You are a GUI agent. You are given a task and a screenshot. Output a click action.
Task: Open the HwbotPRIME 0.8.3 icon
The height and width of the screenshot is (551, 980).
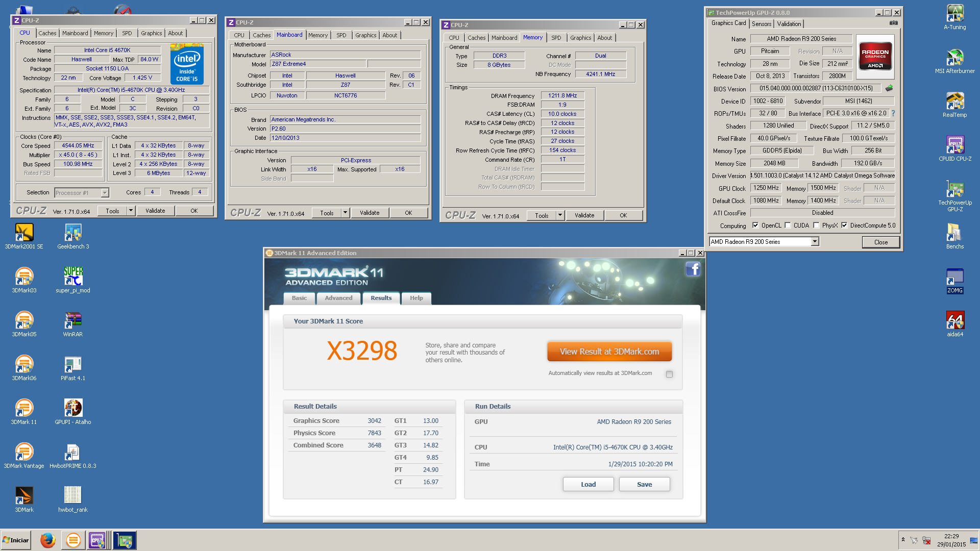click(73, 456)
